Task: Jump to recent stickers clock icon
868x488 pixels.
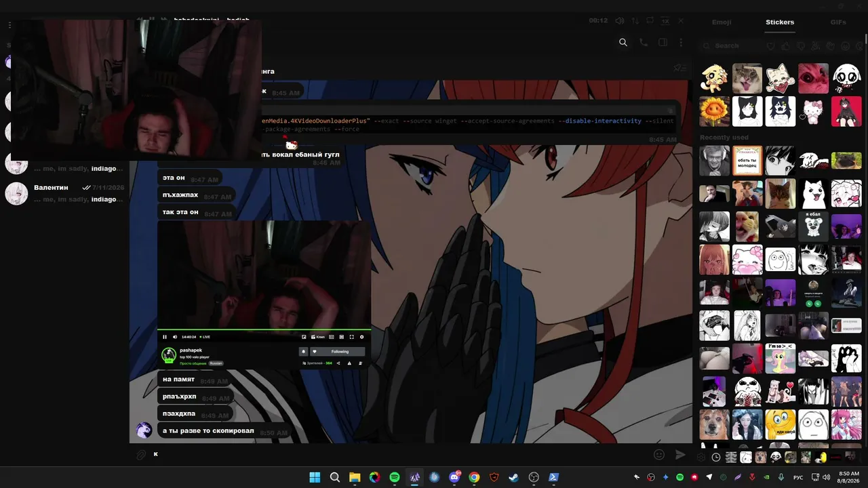Action: point(716,457)
